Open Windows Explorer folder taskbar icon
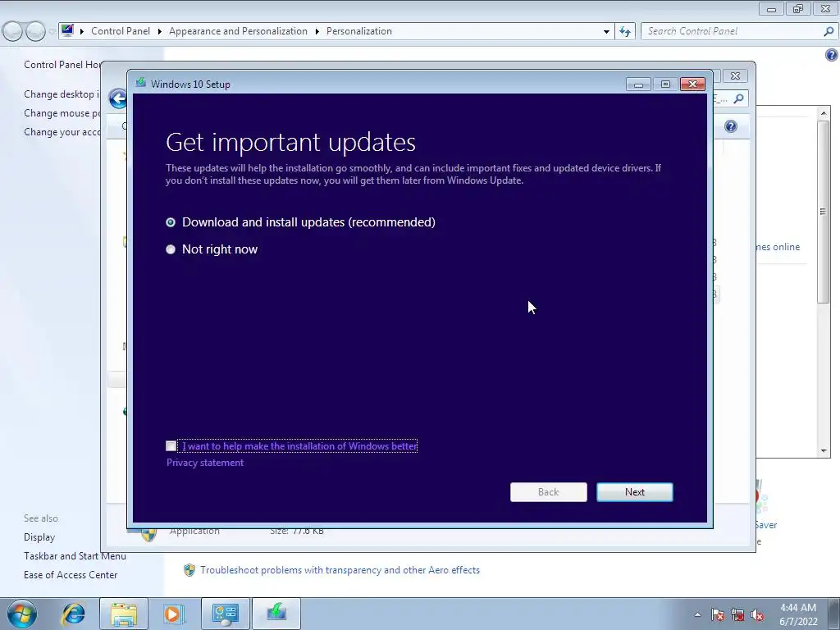The image size is (840, 630). point(124,614)
